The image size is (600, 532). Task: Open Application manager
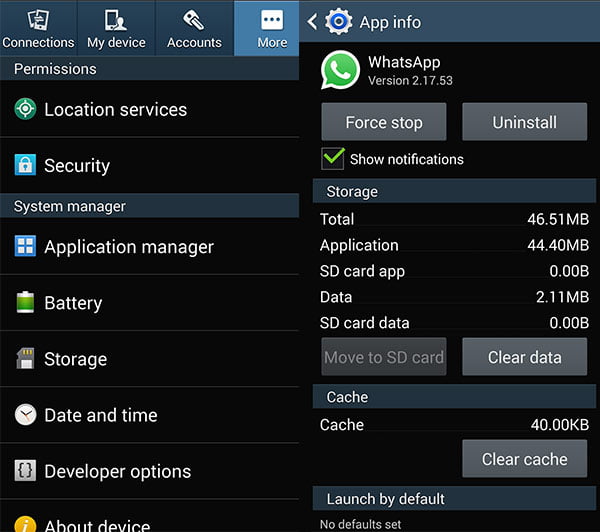click(x=150, y=246)
